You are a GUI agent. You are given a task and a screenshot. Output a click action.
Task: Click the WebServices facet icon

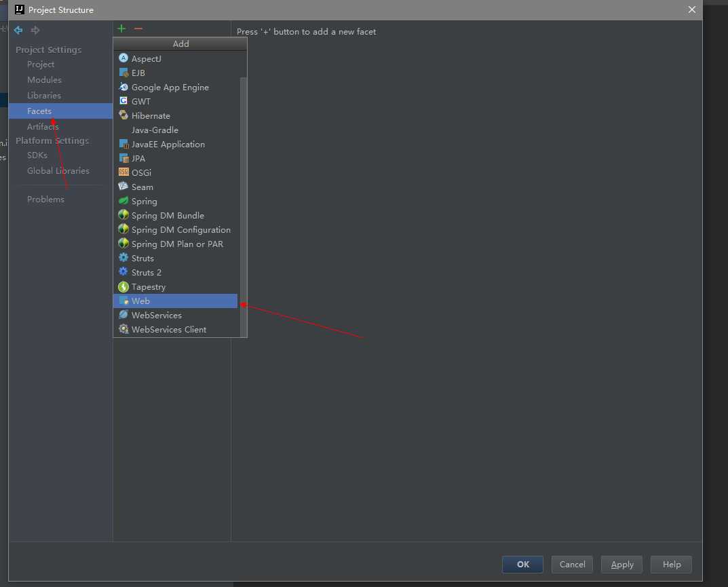point(123,315)
